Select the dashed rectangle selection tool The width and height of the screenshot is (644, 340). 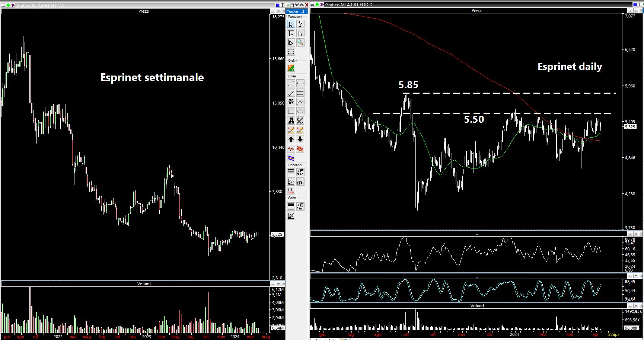291,52
